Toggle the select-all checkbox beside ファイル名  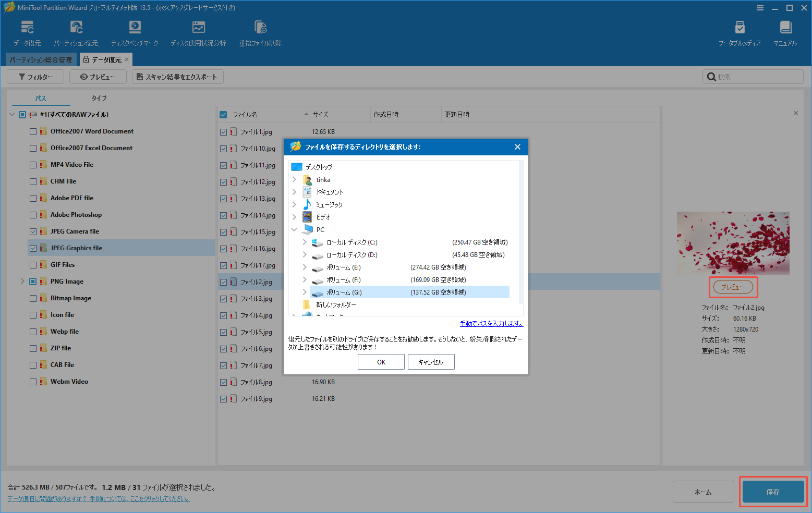click(x=223, y=114)
